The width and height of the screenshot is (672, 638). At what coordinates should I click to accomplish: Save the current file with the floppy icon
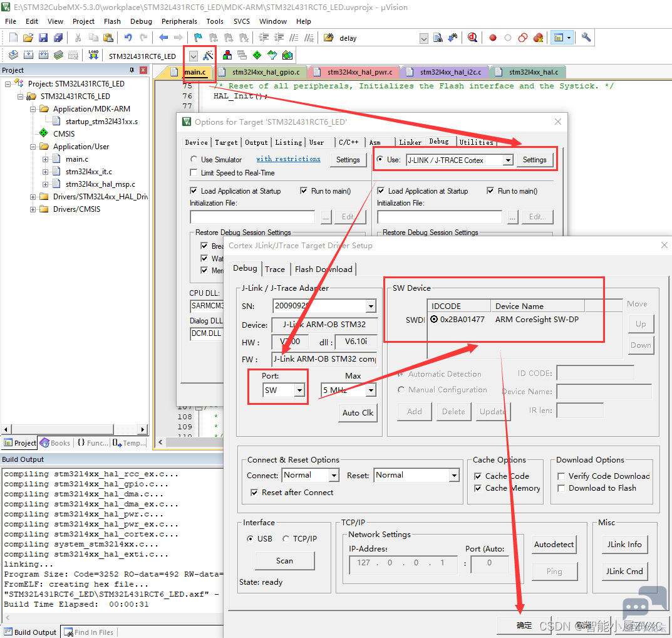coord(43,38)
